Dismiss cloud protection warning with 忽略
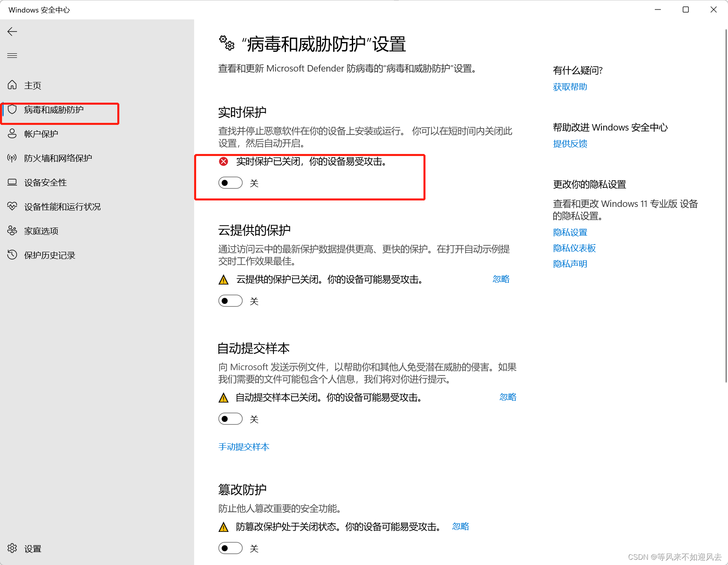Image resolution: width=728 pixels, height=565 pixels. [501, 279]
